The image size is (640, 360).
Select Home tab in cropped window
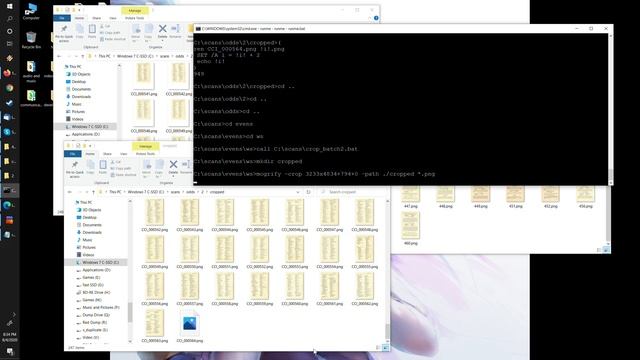pyautogui.click(x=90, y=154)
